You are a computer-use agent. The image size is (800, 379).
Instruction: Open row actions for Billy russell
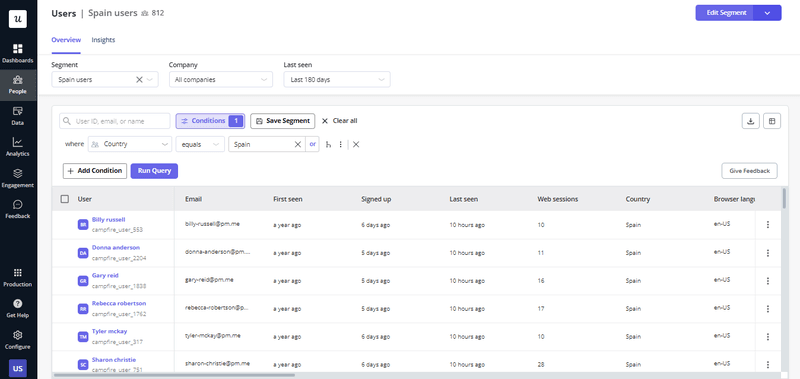tap(768, 224)
